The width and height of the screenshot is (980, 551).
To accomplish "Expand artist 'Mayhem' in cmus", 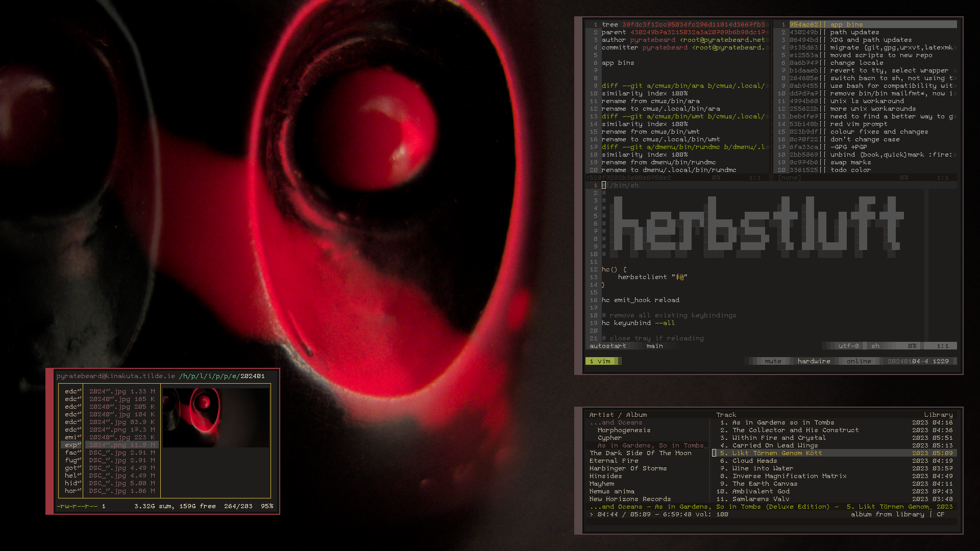I will click(602, 484).
